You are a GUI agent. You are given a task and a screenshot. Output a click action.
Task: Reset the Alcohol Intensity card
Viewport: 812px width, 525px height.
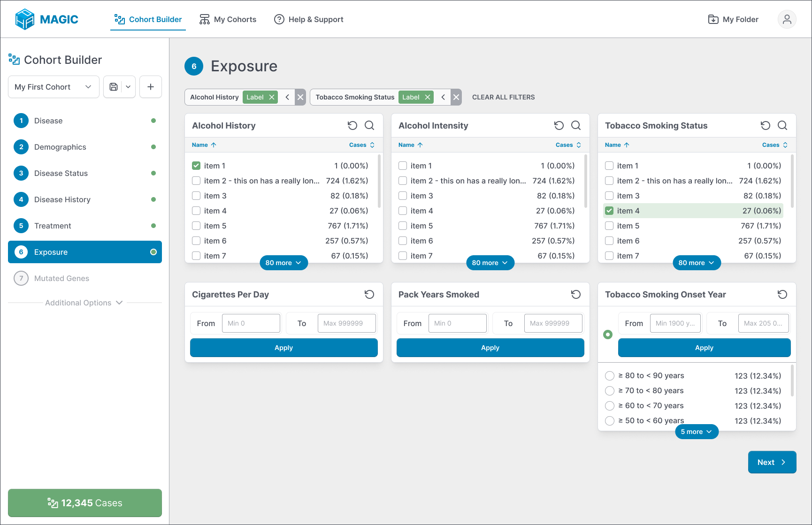point(559,125)
